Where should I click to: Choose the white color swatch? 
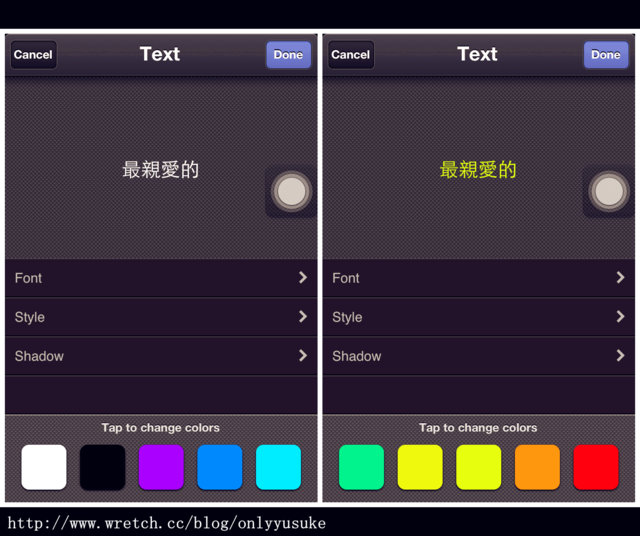click(44, 467)
